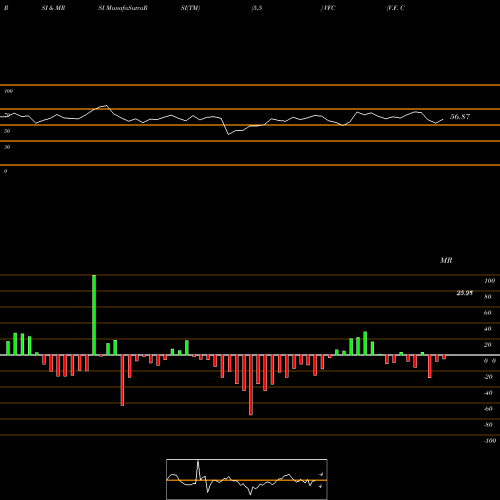Click the MR panel title label
The width and height of the screenshot is (500, 500).
[x=446, y=260]
